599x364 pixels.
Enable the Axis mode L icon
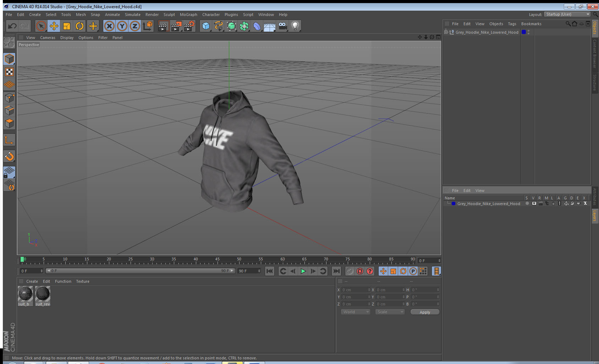point(9,140)
